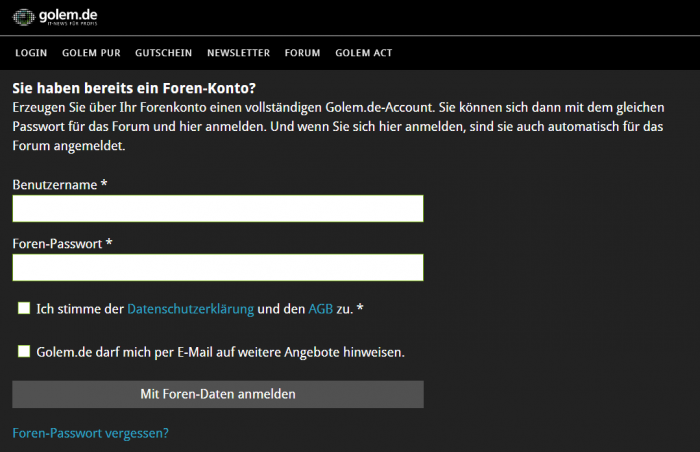Enable E-Mail Angebote notification checkbox

[x=24, y=352]
